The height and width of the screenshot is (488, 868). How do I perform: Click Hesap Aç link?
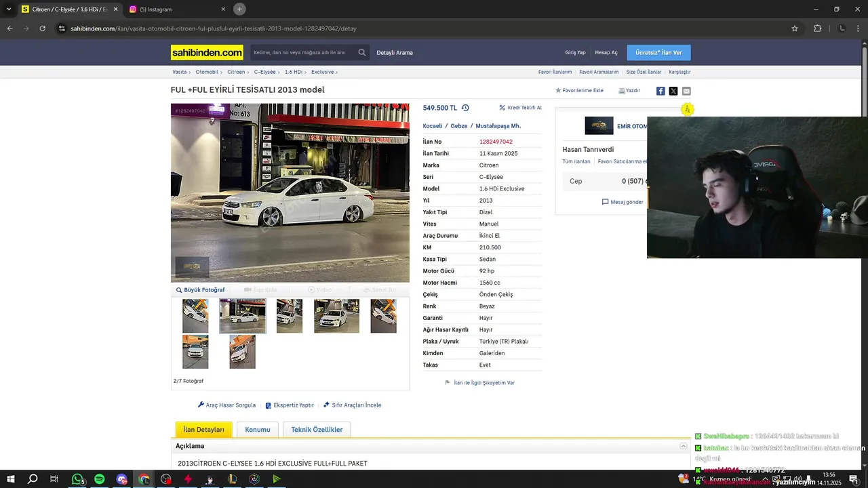coord(606,53)
